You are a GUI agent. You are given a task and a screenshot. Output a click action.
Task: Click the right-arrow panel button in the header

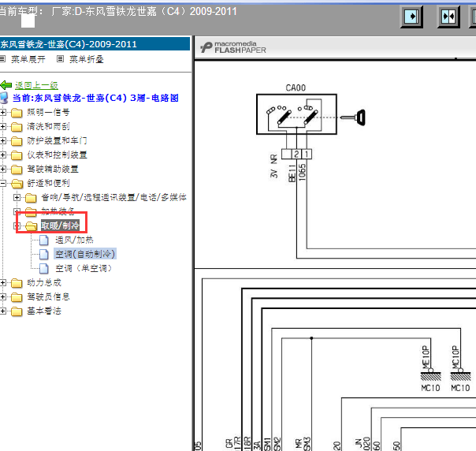(411, 16)
